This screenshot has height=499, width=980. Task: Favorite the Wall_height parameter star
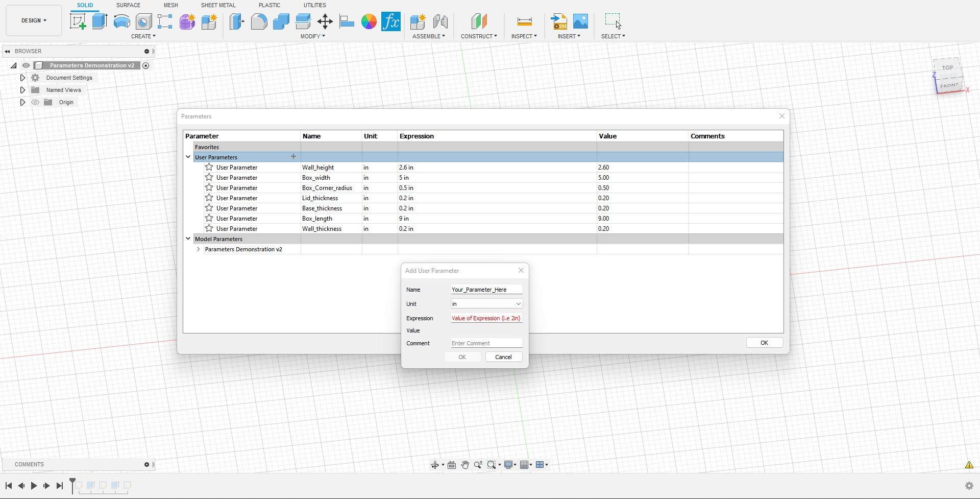208,167
